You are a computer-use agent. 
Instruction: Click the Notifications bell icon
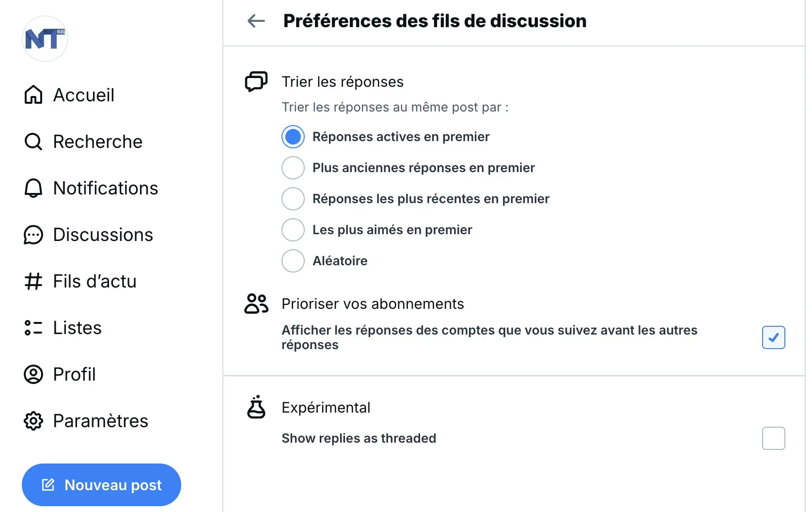point(33,188)
